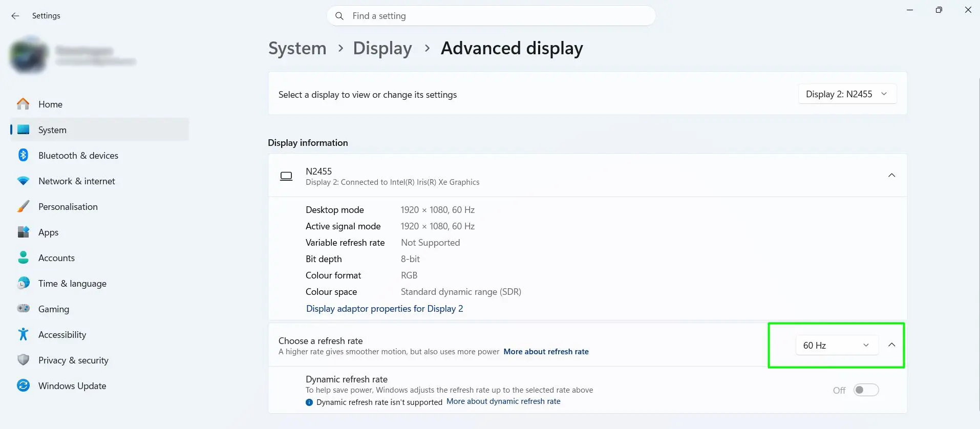This screenshot has height=429, width=980.
Task: Click the Accounts person icon
Action: (x=23, y=258)
